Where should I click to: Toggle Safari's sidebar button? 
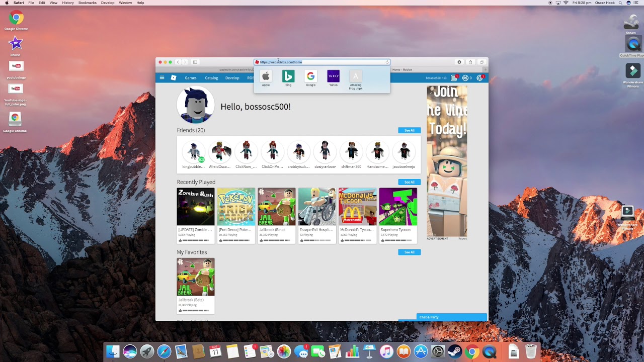pos(195,62)
